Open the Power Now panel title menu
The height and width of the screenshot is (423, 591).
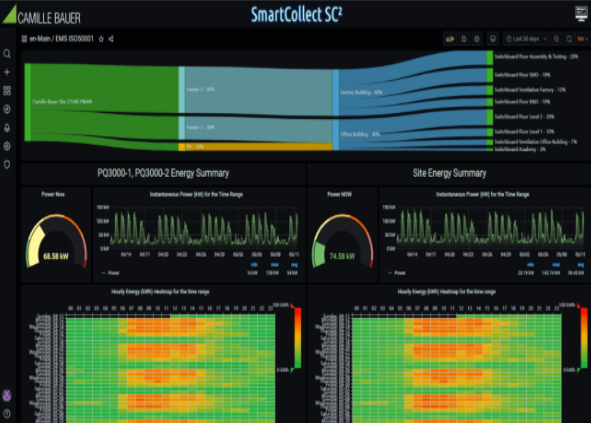coord(53,194)
